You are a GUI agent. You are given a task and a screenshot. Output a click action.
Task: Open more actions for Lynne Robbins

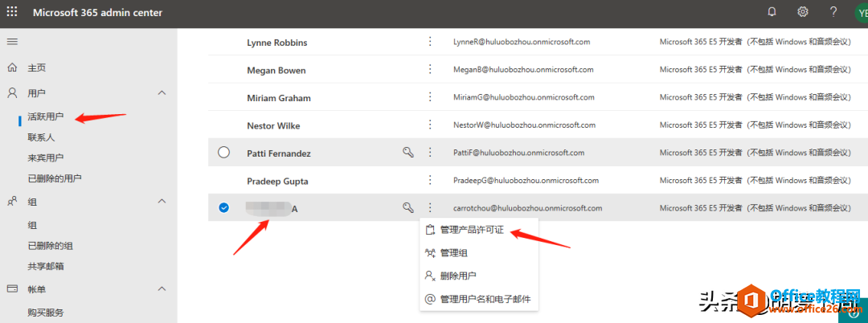430,42
